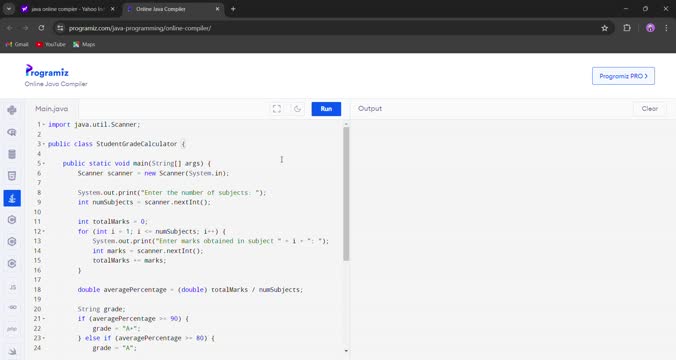
Task: Click 'int totalMarks = 0;' on line 11
Action: [113, 222]
